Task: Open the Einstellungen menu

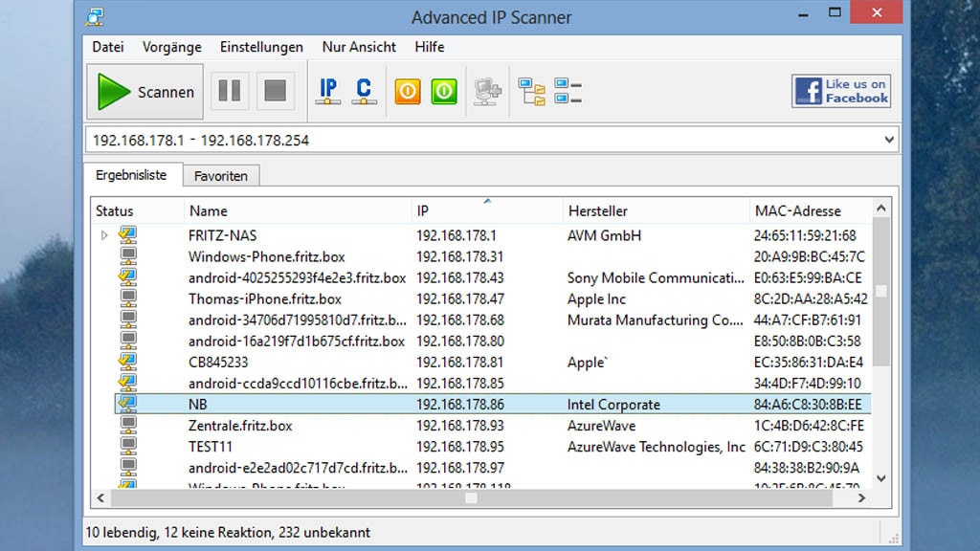Action: click(x=260, y=46)
